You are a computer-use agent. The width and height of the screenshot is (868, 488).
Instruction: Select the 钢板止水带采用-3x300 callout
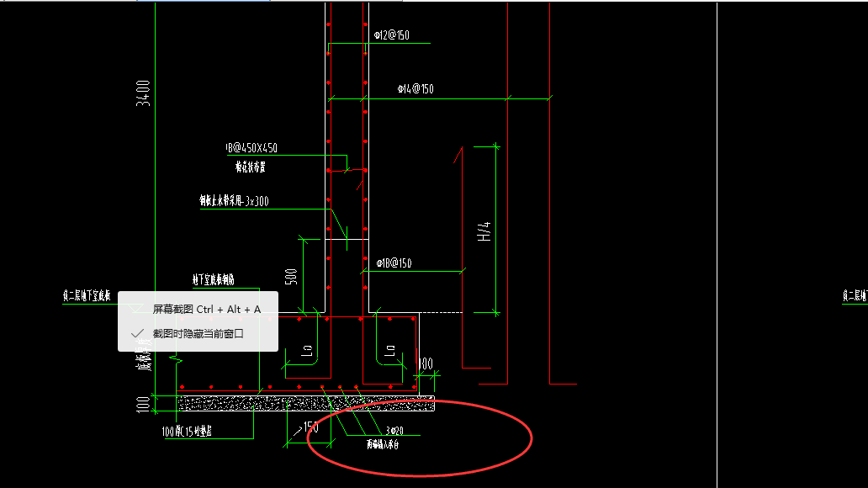coord(234,201)
